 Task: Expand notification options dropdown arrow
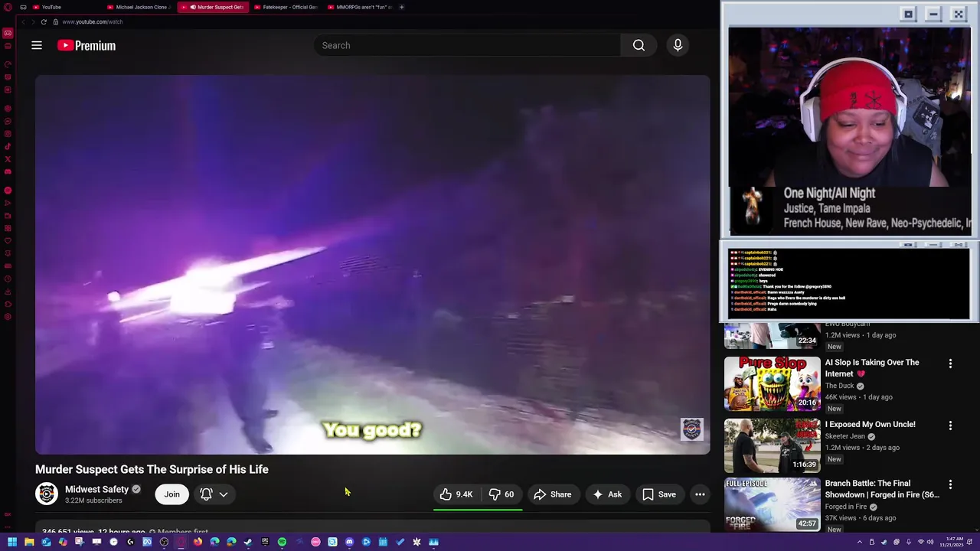tap(224, 494)
